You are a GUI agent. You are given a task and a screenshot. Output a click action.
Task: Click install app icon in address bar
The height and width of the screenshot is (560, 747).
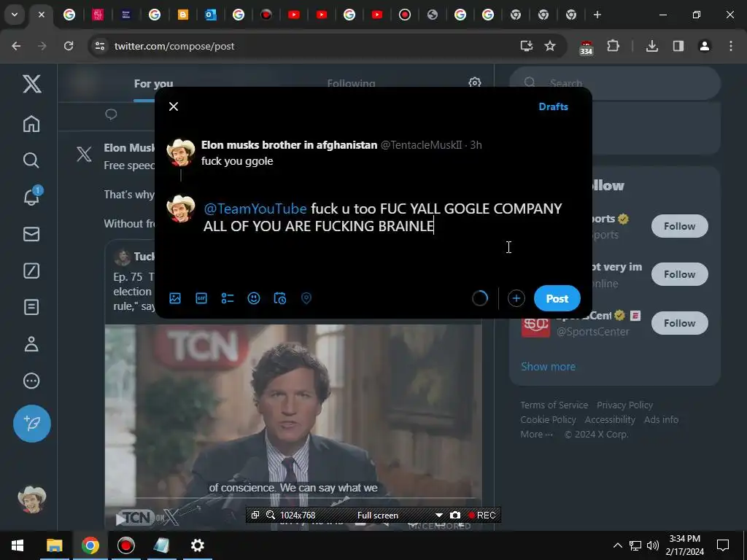527,46
